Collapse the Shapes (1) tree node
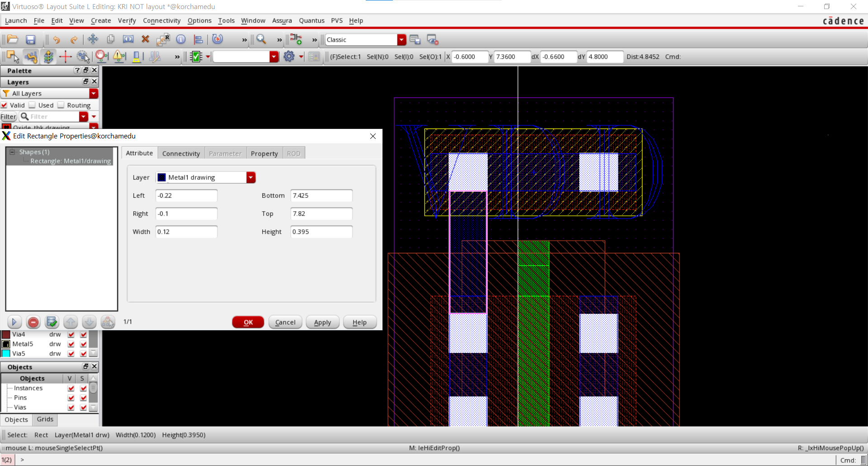The height and width of the screenshot is (466, 868). 12,152
